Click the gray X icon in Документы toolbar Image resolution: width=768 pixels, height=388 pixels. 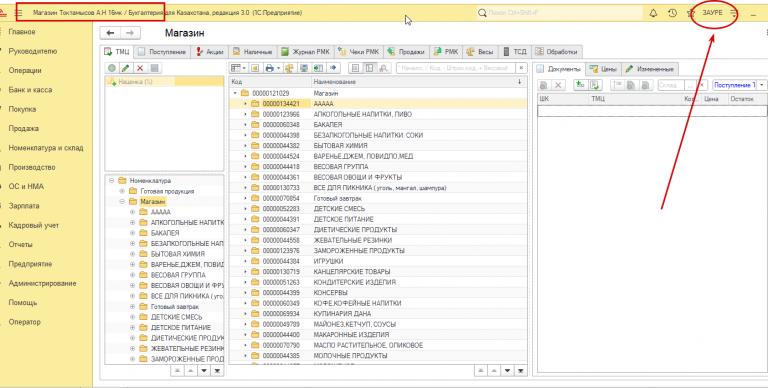coord(558,85)
